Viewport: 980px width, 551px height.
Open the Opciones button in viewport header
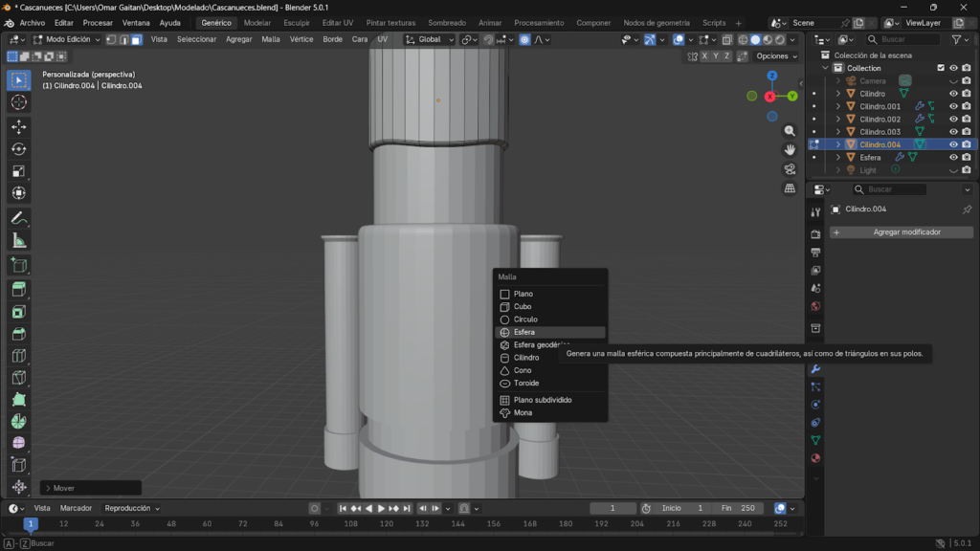coord(774,56)
